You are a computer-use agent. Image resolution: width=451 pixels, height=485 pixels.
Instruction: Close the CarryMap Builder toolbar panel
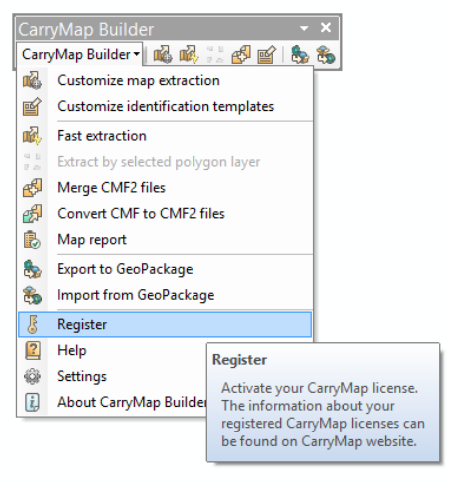pyautogui.click(x=326, y=27)
